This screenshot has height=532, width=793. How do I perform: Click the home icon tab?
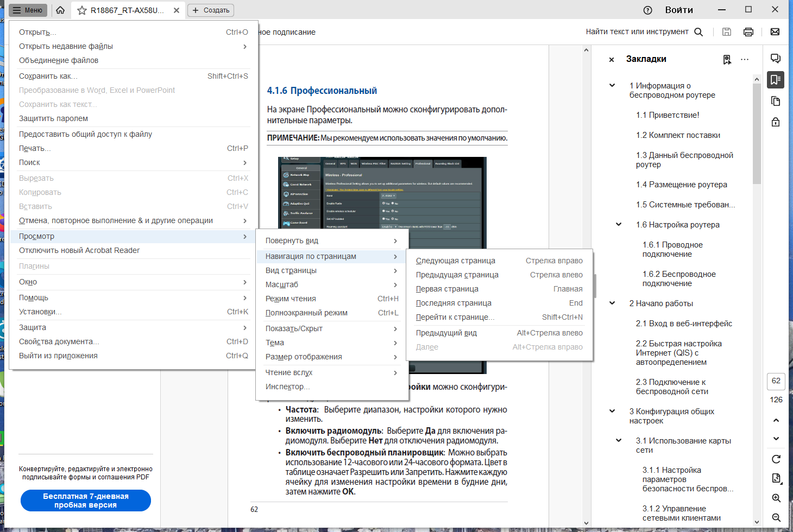[60, 10]
